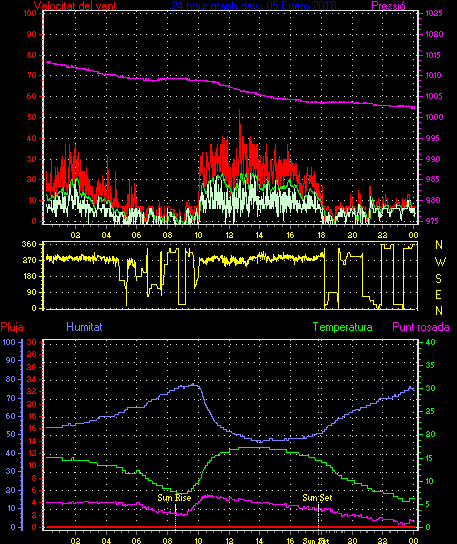Viewport: 457px width, 544px height.
Task: Select the "24 hour graph day : 05 Enero 2018" title
Action: [x=254, y=6]
